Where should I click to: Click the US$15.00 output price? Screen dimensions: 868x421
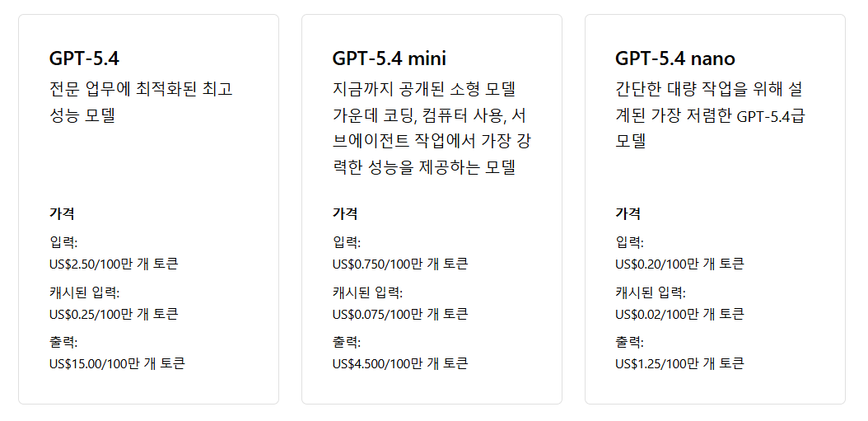click(117, 363)
